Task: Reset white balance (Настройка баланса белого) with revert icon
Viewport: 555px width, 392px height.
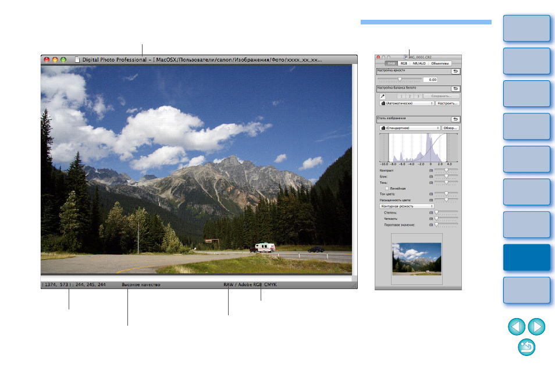Action: point(456,89)
